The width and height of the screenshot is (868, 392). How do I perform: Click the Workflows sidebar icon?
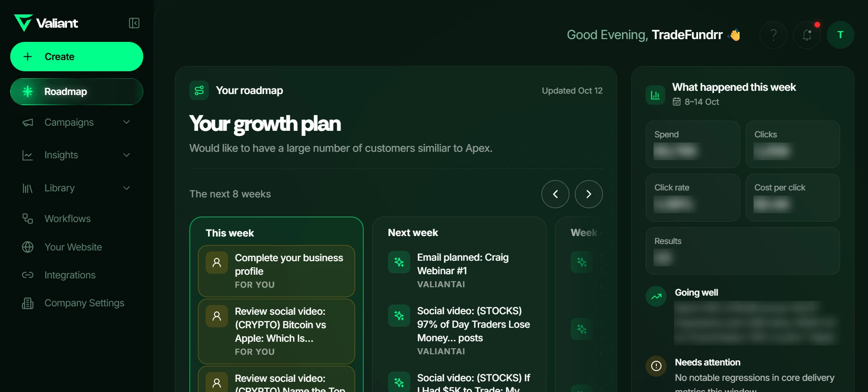coord(28,218)
